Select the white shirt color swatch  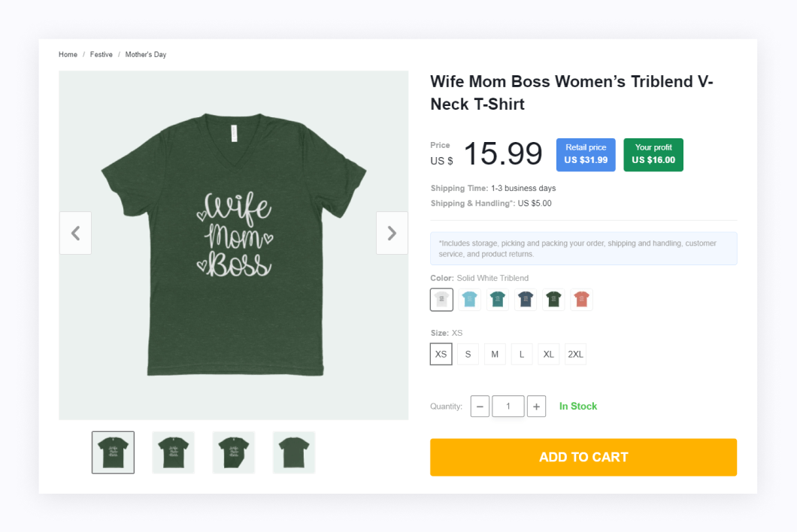point(441,300)
